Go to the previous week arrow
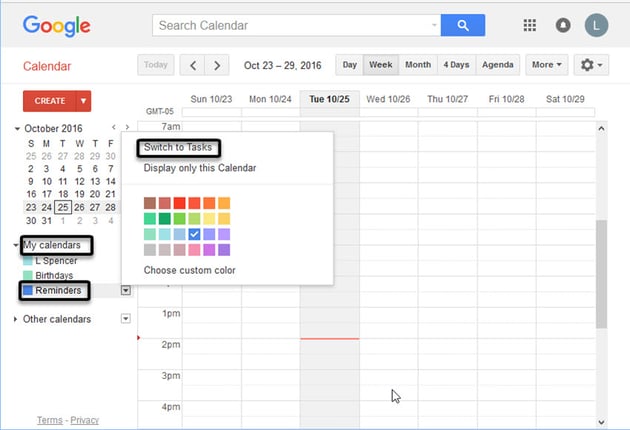This screenshot has height=430, width=630. coord(192,65)
